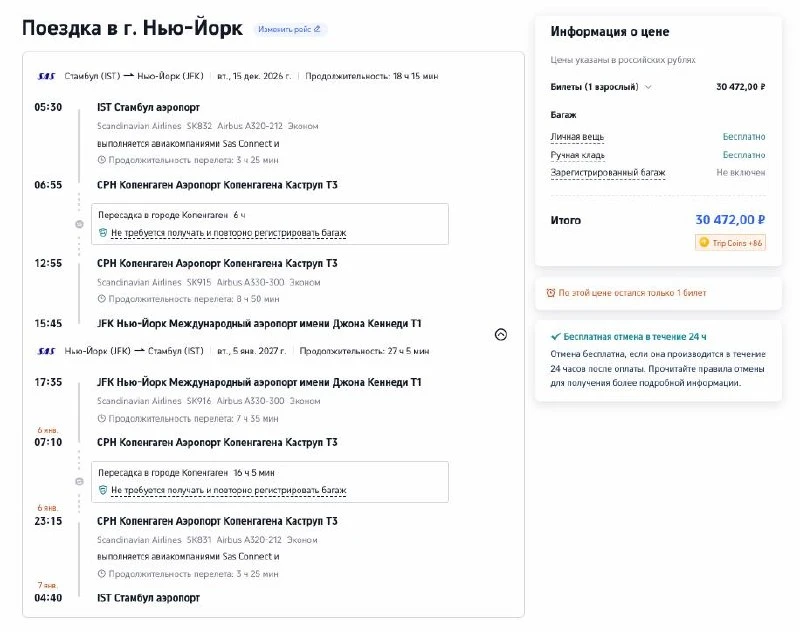Click the green checkmark by 'Бесплатная отмена'

point(556,337)
